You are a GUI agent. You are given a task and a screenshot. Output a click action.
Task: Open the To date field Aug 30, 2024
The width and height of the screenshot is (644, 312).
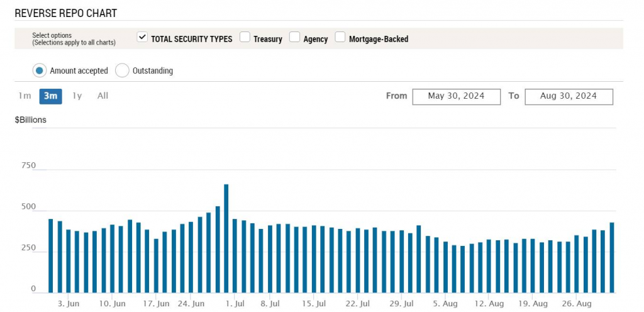click(568, 96)
